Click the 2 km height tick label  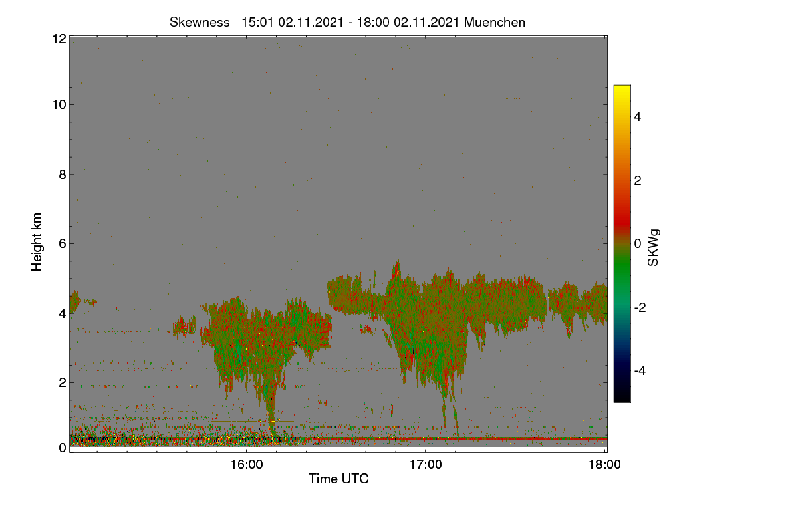(x=61, y=382)
